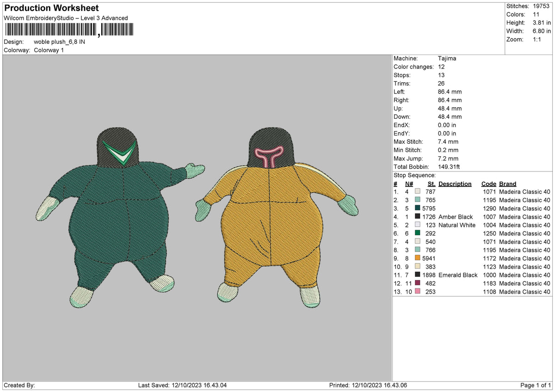
Task: Select the orange-suited plush figure
Action: tap(276, 216)
